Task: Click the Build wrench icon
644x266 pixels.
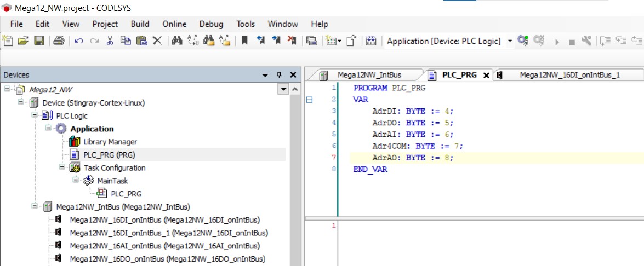Action: click(586, 41)
